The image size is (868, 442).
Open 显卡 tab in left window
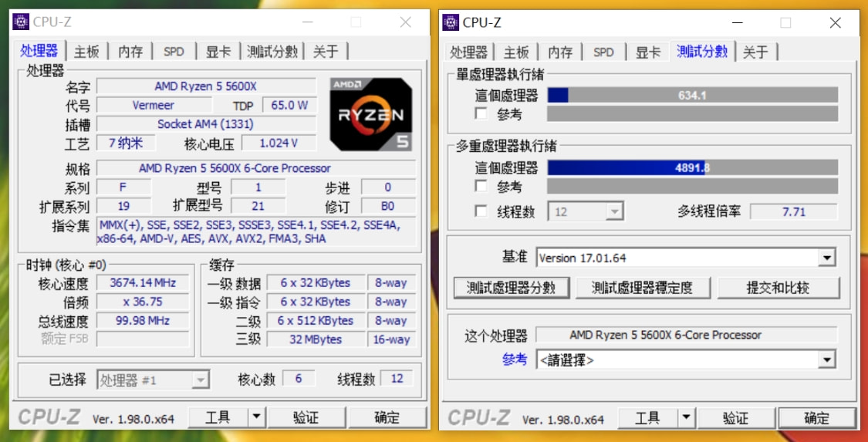[x=218, y=52]
